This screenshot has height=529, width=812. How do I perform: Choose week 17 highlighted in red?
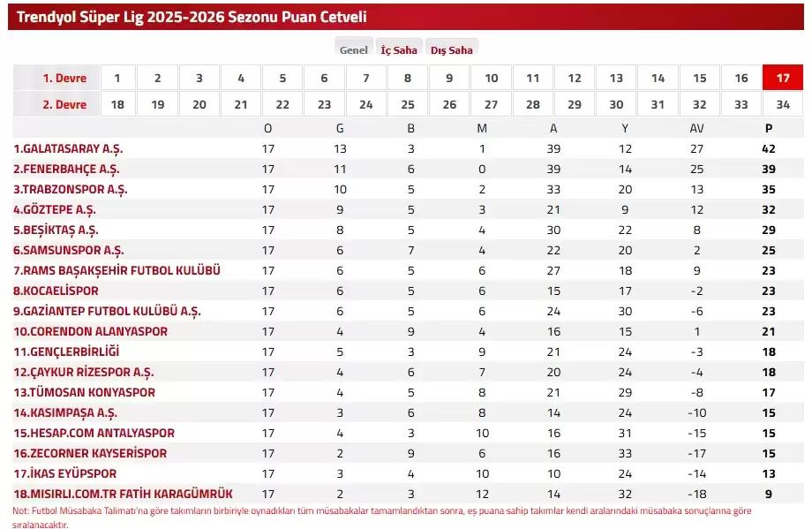(782, 78)
